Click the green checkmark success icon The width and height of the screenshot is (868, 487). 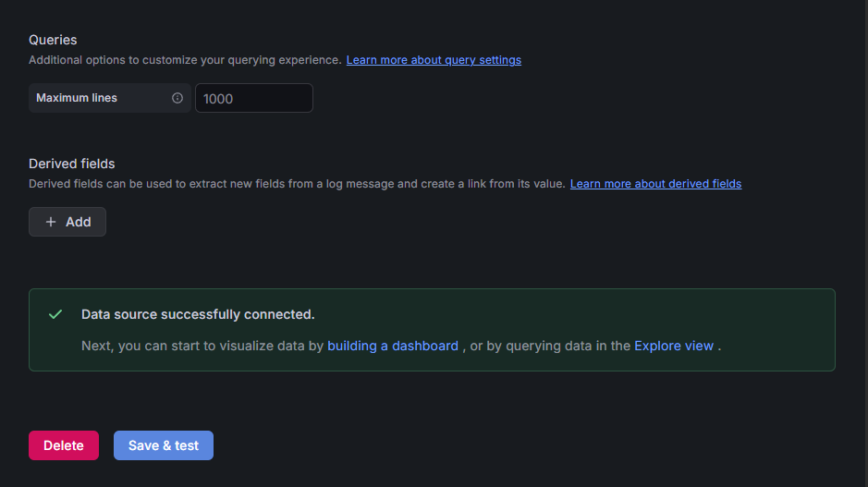[55, 314]
